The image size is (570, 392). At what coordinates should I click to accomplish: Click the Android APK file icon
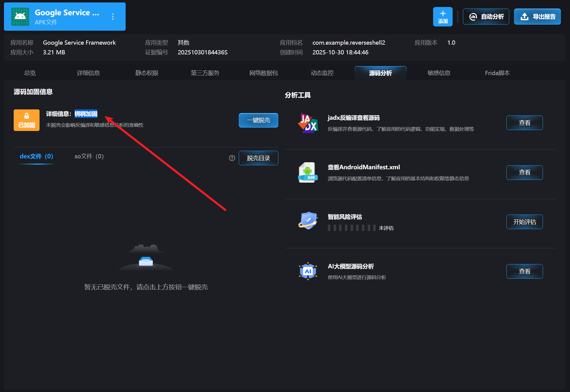click(20, 17)
